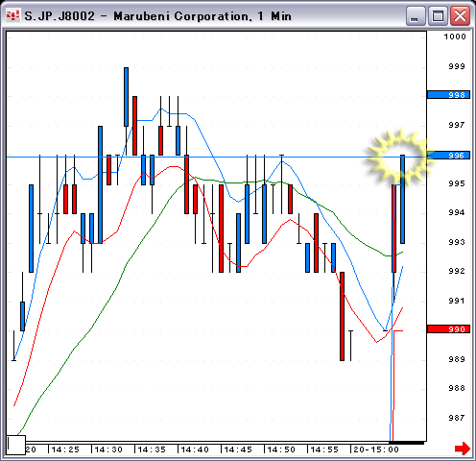Click the 20-15:00 time axis label
The height and width of the screenshot is (461, 476).
tap(376, 449)
